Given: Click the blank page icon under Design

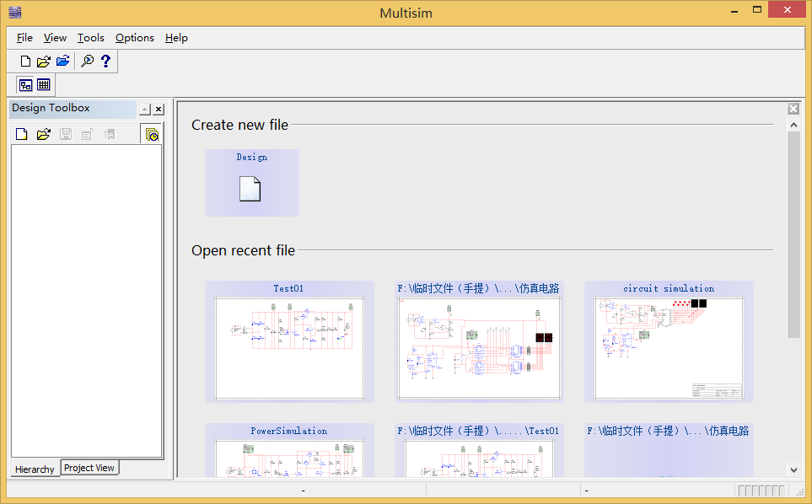Looking at the screenshot, I should click(x=250, y=189).
